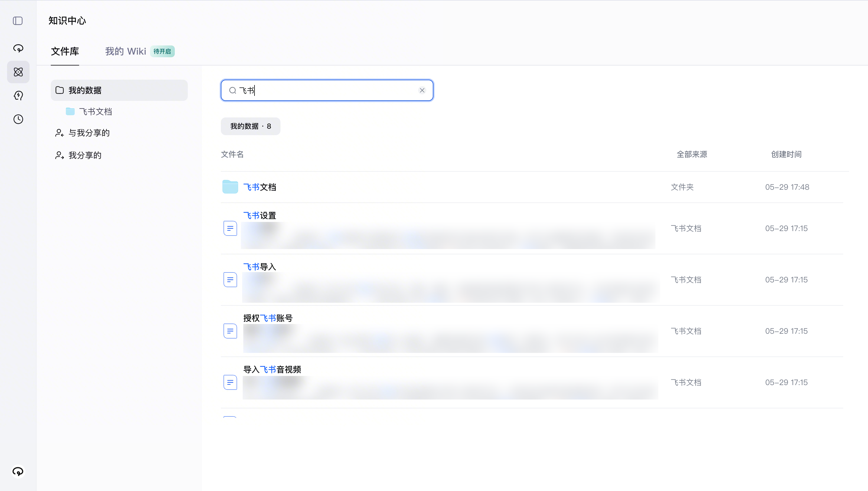This screenshot has height=491, width=868.
Task: Click the 创建时间 column header
Action: [786, 154]
